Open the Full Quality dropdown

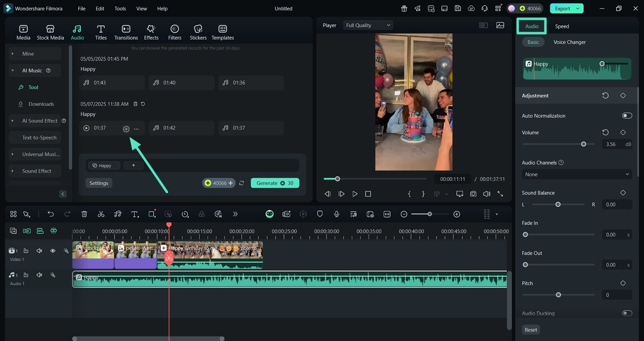368,25
